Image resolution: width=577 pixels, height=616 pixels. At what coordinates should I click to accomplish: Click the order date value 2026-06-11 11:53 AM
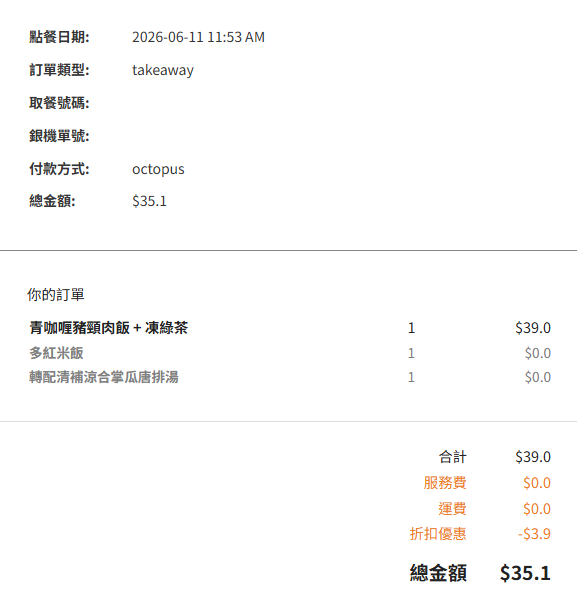click(198, 37)
